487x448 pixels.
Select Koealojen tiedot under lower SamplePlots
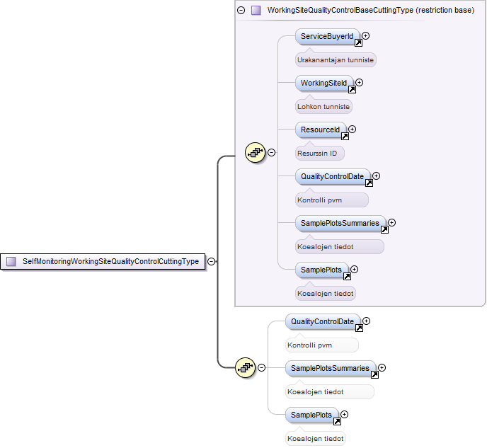click(x=315, y=439)
